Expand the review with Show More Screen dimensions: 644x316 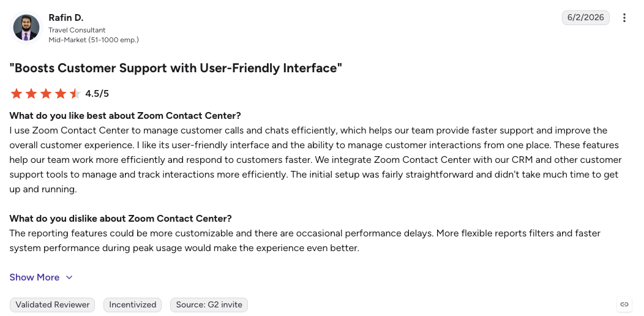pyautogui.click(x=34, y=277)
